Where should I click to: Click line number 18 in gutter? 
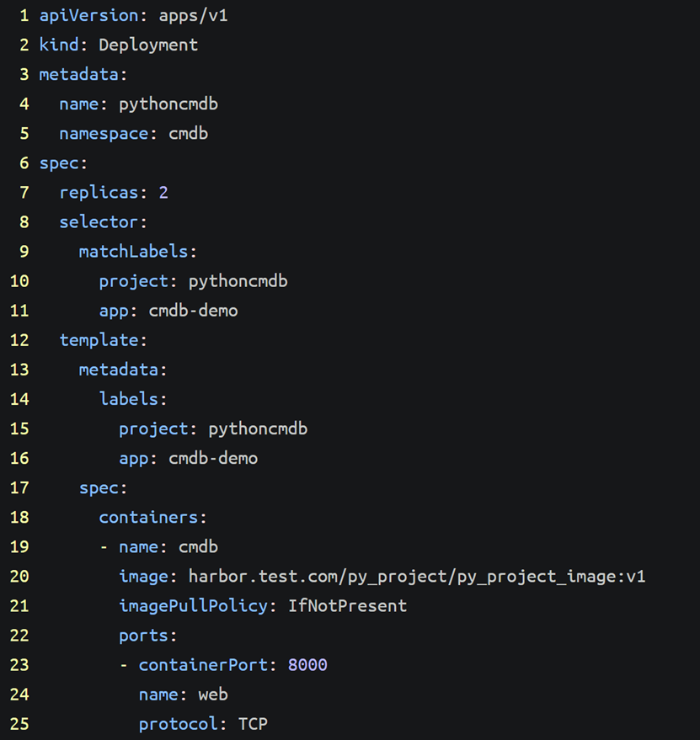[19, 517]
